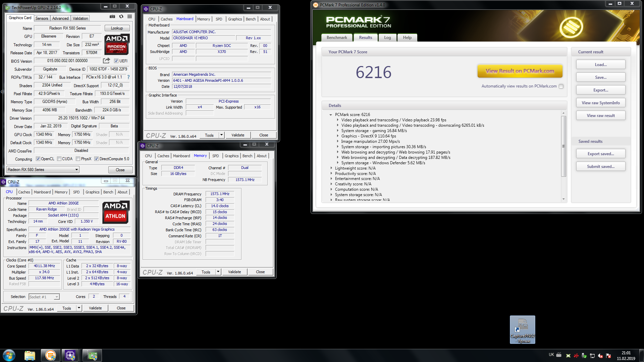Open the PCMark 7 Benchmark tab
The height and width of the screenshot is (362, 644).
tap(337, 38)
